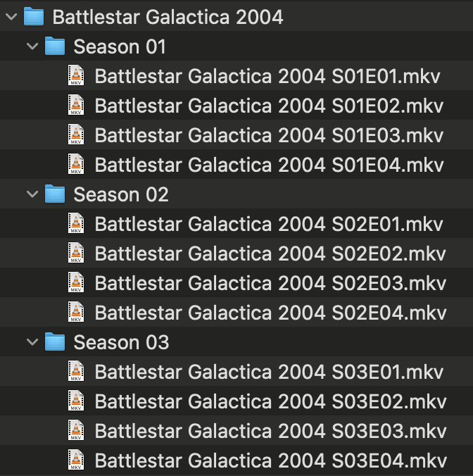Image resolution: width=473 pixels, height=476 pixels.
Task: Select file name 'Battlestar Galactica 2004 S03E04.mkv'
Action: [271, 461]
